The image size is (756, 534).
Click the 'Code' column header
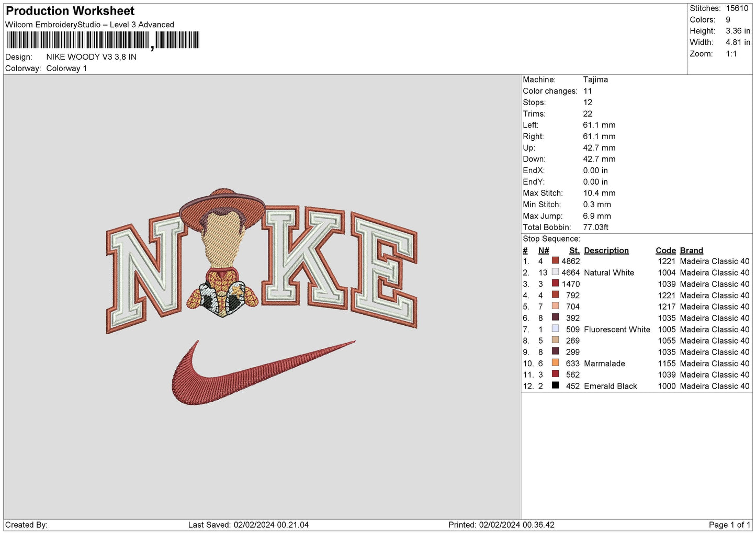[x=665, y=251]
